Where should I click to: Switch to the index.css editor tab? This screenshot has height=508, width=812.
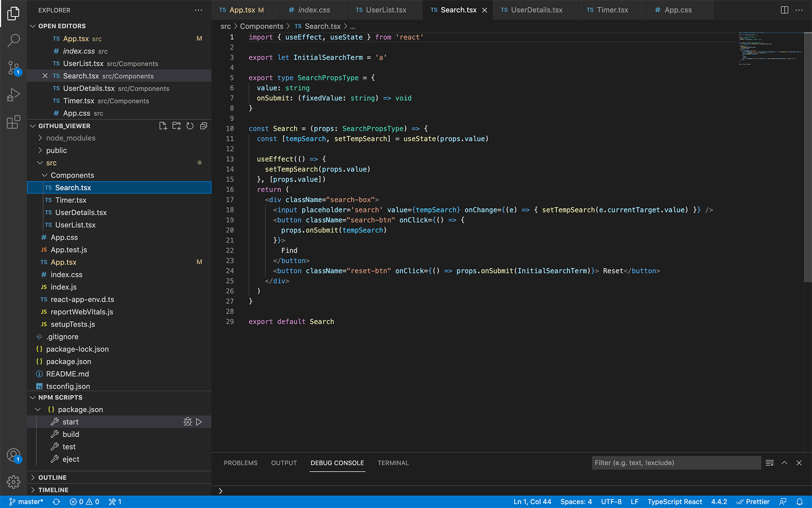pos(314,10)
